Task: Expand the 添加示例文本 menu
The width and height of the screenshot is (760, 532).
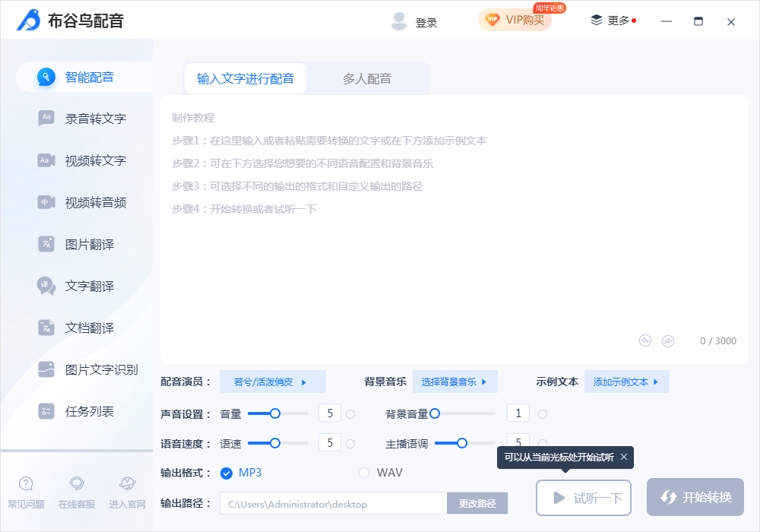Action: click(627, 382)
